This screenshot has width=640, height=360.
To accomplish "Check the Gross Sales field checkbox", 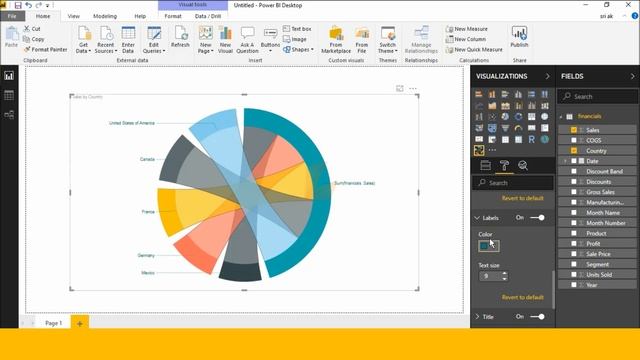I will pyautogui.click(x=574, y=192).
